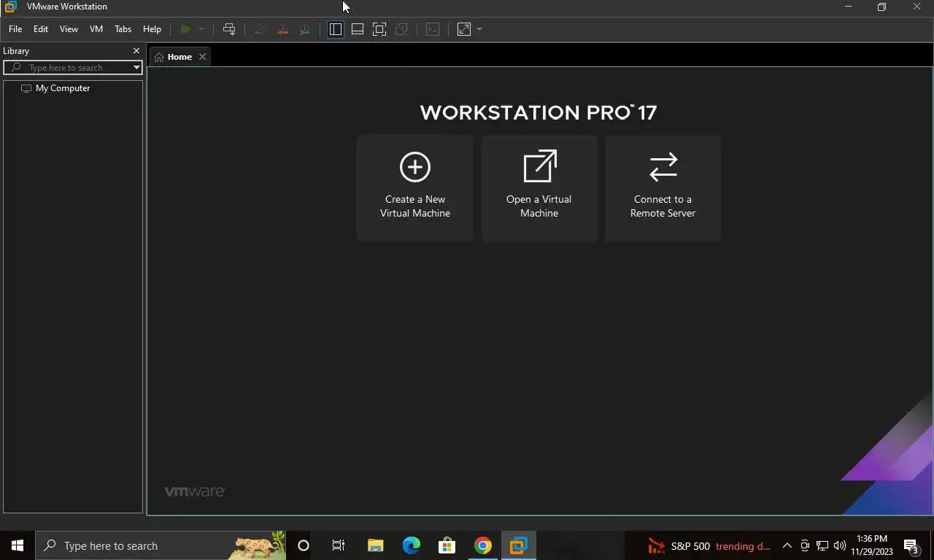Open the View menu
The image size is (934, 560).
click(69, 29)
